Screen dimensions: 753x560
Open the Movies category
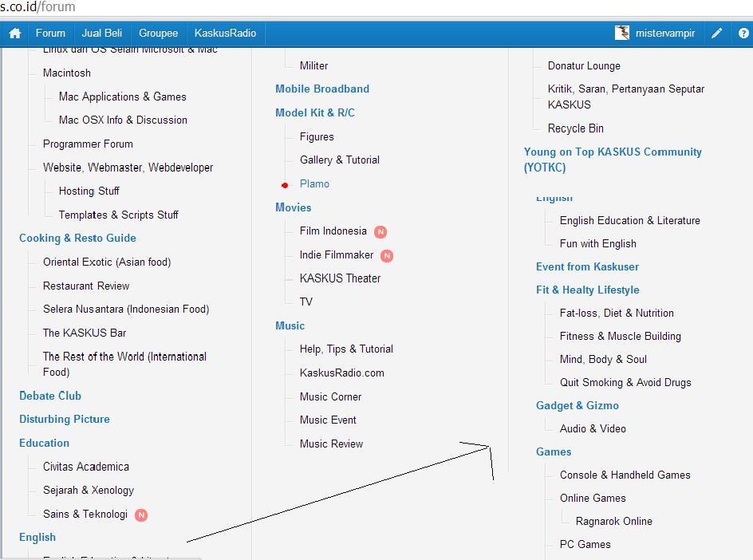click(294, 207)
